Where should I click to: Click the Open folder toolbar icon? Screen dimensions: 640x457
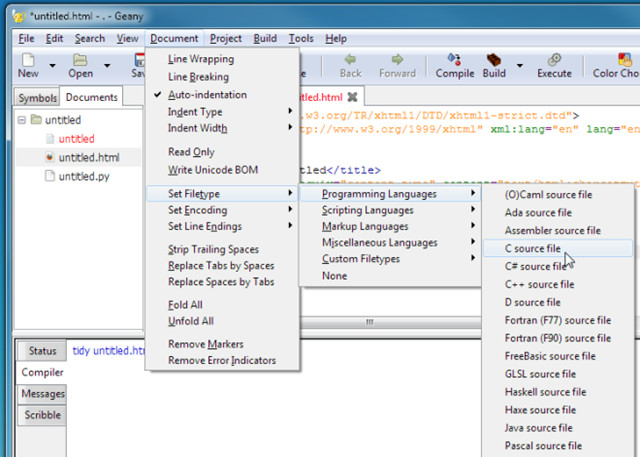coord(80,60)
